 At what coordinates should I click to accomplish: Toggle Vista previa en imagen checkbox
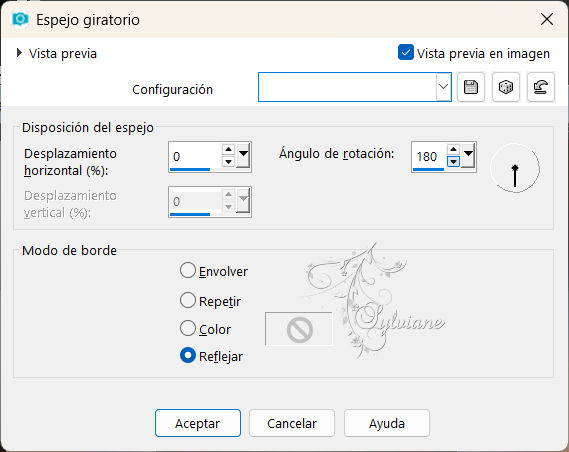[x=406, y=53]
